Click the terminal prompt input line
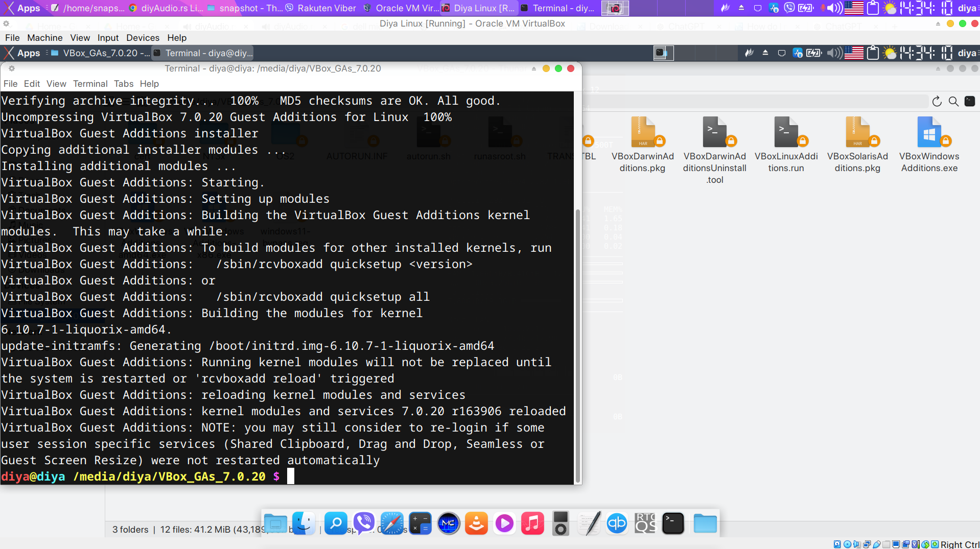The image size is (980, 549). click(287, 476)
